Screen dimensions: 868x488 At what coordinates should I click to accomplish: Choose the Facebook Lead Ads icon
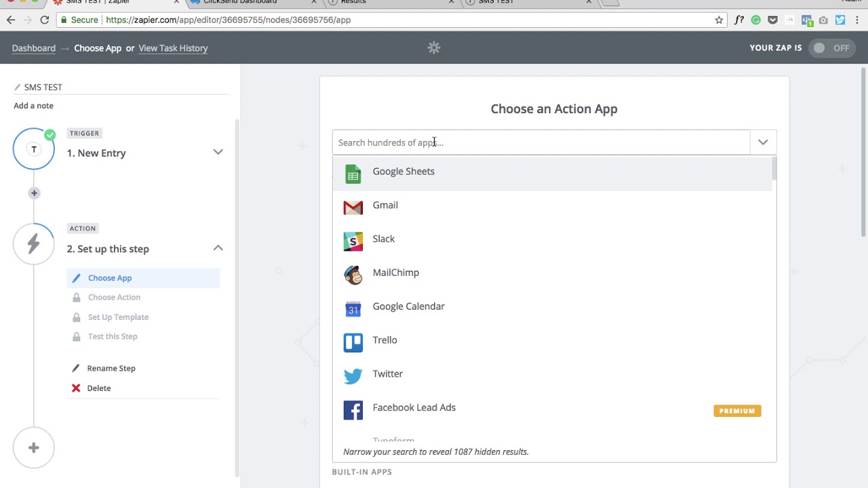(353, 410)
